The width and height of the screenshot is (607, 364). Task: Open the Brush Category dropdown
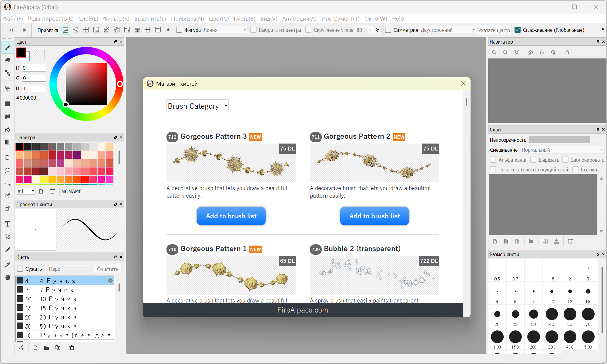pyautogui.click(x=197, y=106)
